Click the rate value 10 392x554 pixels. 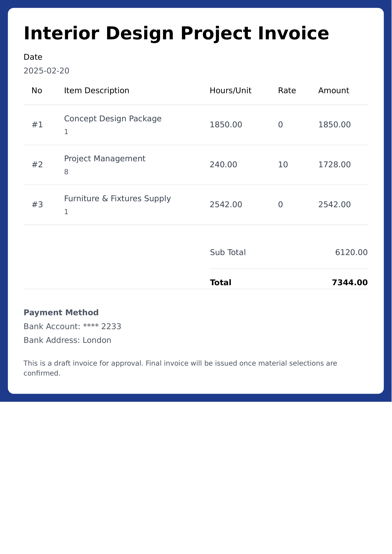[283, 165]
